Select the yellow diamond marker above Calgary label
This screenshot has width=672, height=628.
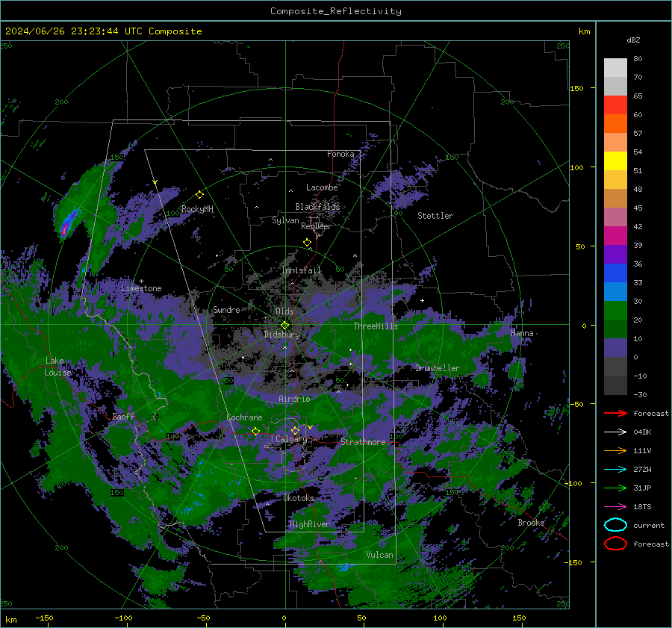295,430
